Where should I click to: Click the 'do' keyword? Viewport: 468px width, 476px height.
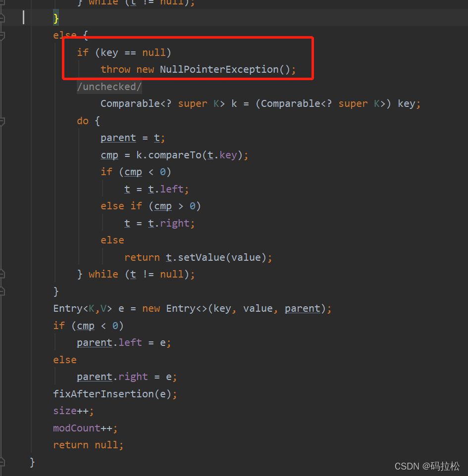click(x=83, y=121)
